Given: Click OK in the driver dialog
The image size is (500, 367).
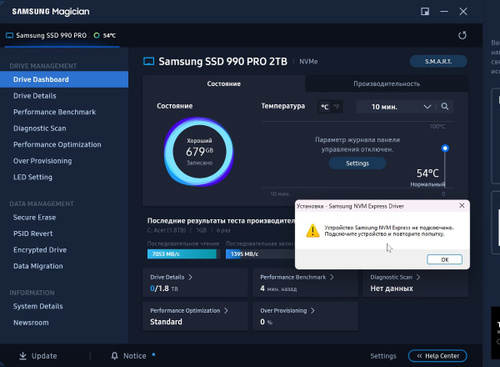Looking at the screenshot, I should 445,259.
